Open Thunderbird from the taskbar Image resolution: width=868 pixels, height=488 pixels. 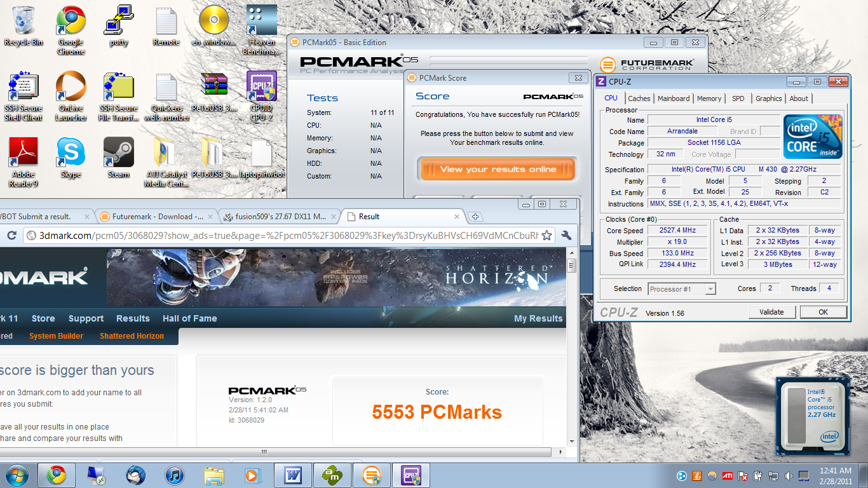tap(135, 475)
